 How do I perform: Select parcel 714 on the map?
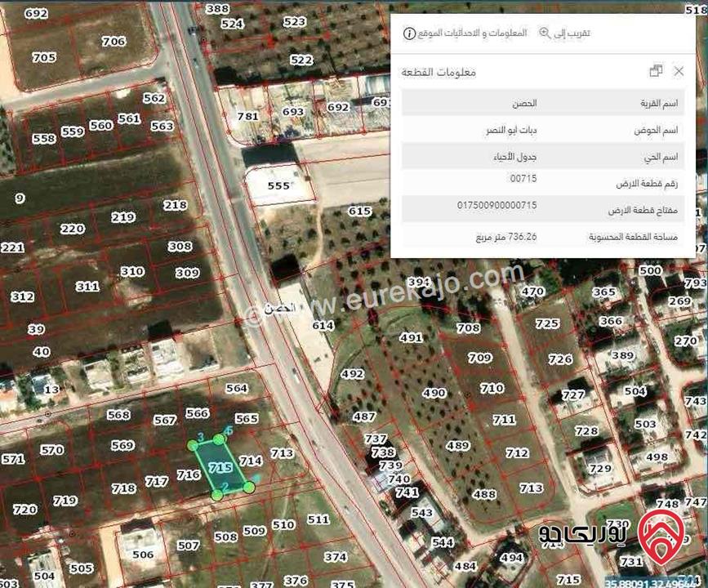(x=251, y=461)
